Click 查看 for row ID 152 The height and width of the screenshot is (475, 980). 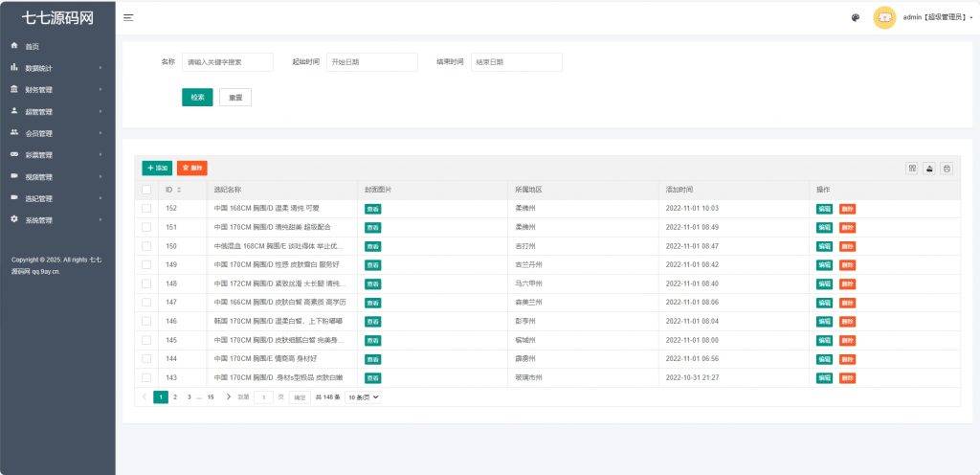[x=373, y=209]
